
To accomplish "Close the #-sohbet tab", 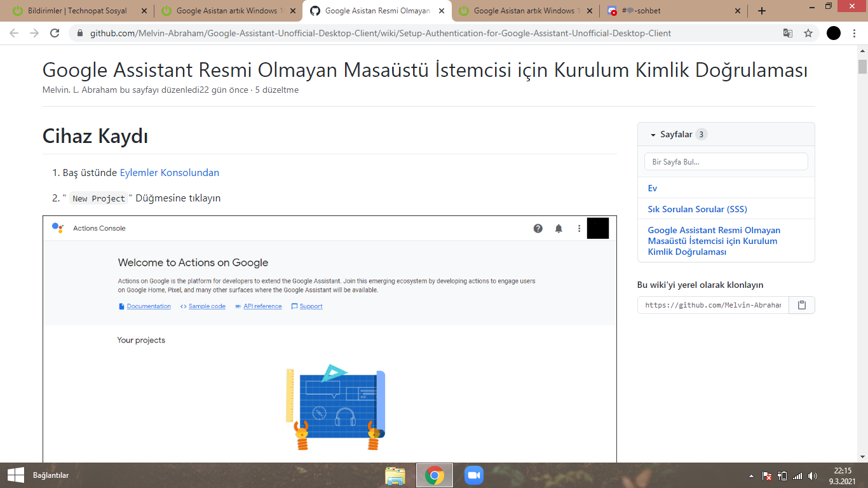I will point(738,11).
